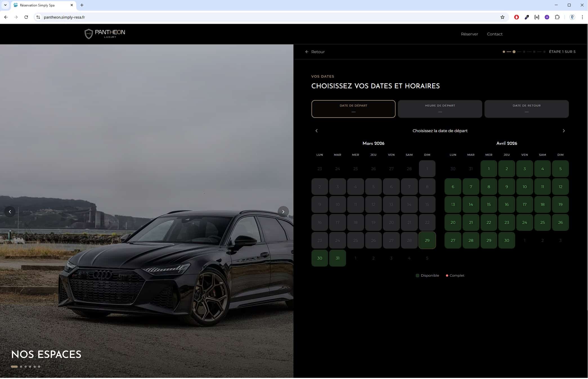Reload the current page
The width and height of the screenshot is (588, 379).
coord(26,17)
